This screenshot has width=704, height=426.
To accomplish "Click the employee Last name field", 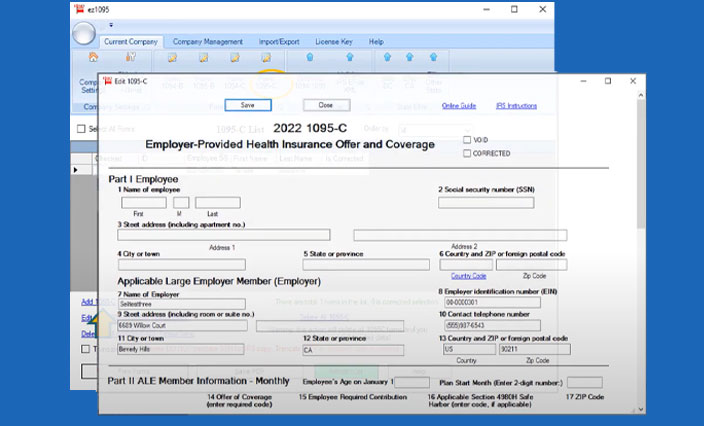I will pyautogui.click(x=218, y=202).
